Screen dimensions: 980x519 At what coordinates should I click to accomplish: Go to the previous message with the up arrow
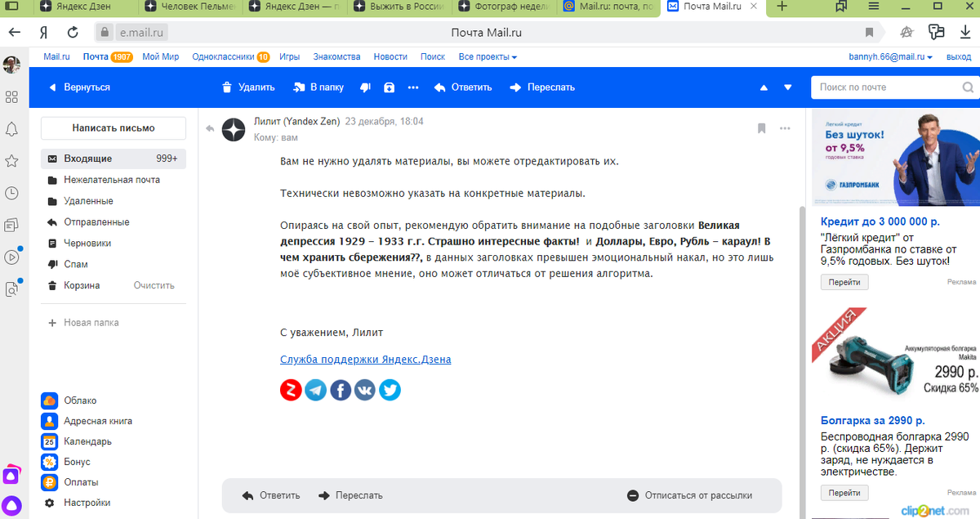pyautogui.click(x=764, y=87)
